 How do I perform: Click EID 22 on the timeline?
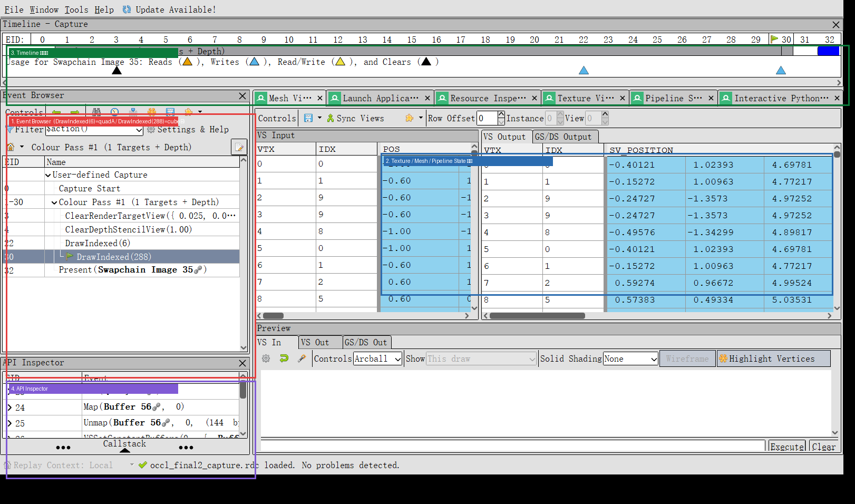click(583, 40)
